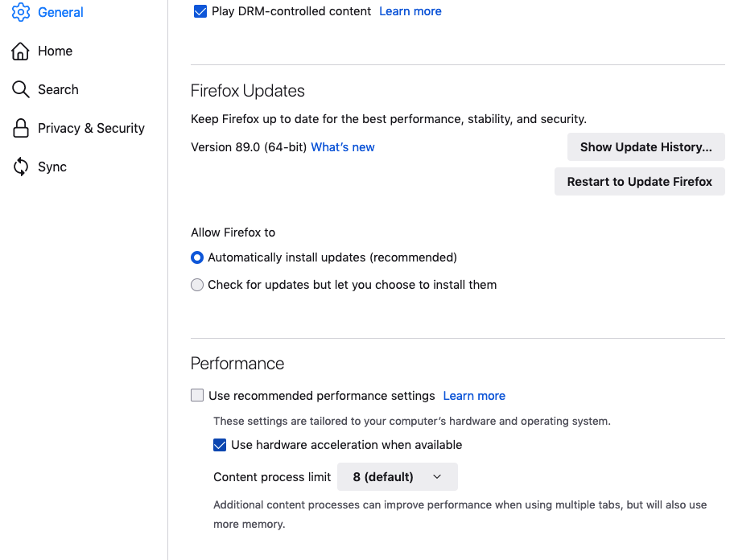This screenshot has height=560, width=730.
Task: Follow Learn more link beside DRM content
Action: (410, 11)
